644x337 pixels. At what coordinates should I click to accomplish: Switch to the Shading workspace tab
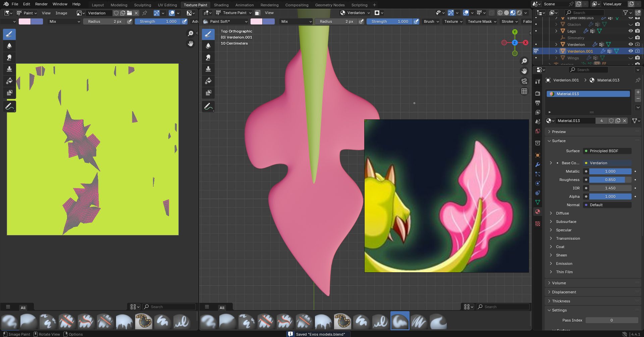(221, 5)
